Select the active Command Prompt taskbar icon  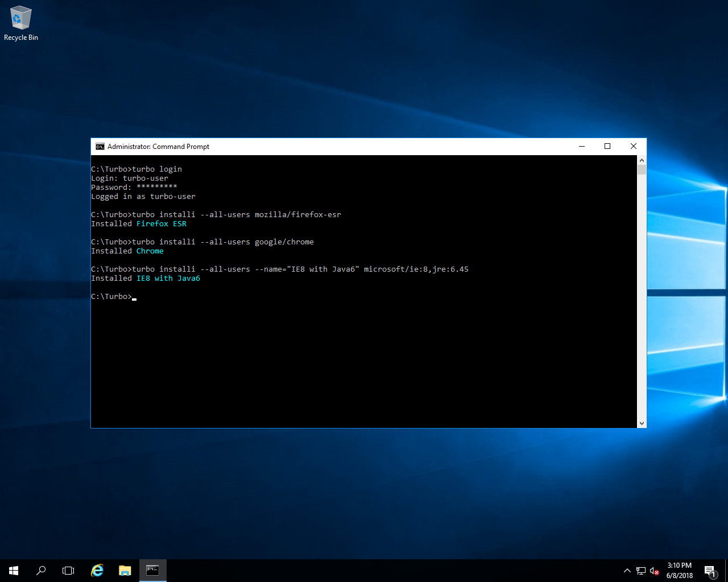pyautogui.click(x=152, y=570)
